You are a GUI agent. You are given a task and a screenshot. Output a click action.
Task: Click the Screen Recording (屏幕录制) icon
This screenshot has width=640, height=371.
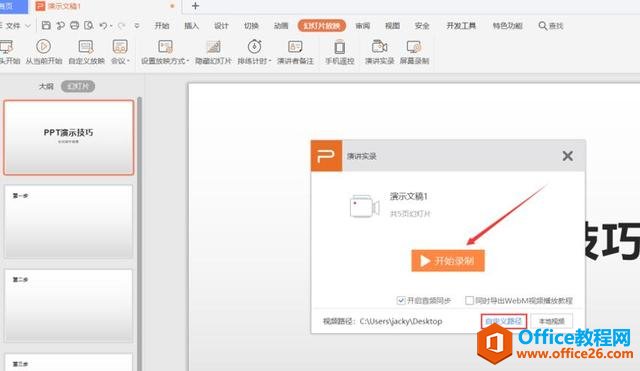point(414,47)
